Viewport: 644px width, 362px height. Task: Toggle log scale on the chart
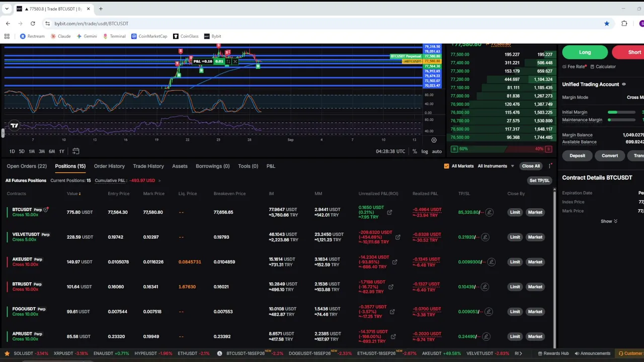pyautogui.click(x=425, y=151)
